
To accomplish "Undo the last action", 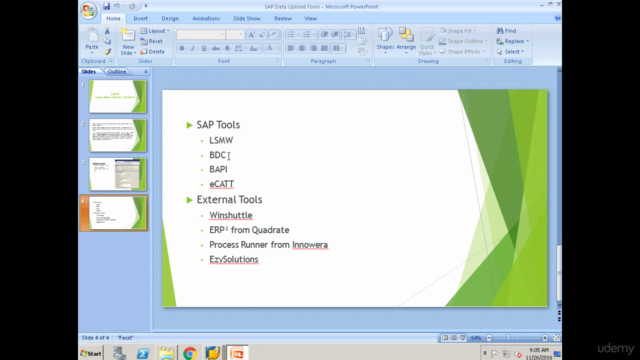I will pyautogui.click(x=117, y=6).
